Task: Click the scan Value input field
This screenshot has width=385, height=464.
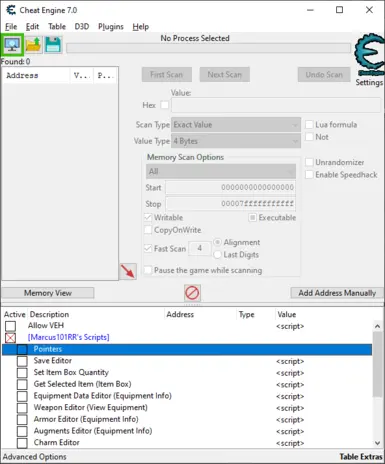Action: pyautogui.click(x=276, y=105)
